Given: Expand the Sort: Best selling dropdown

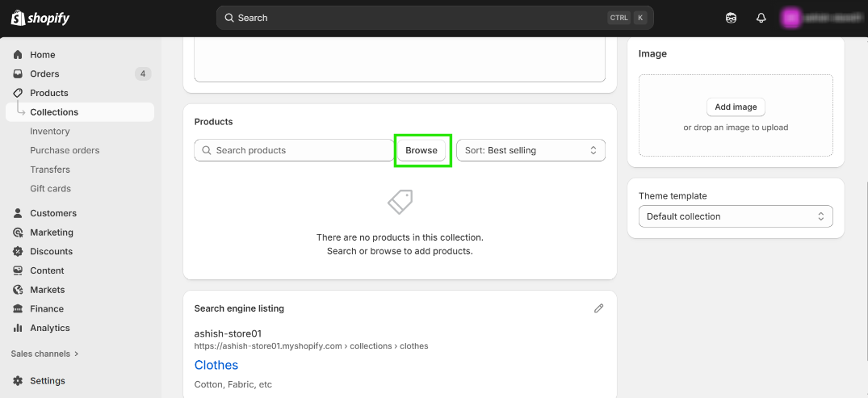Looking at the screenshot, I should pyautogui.click(x=530, y=150).
